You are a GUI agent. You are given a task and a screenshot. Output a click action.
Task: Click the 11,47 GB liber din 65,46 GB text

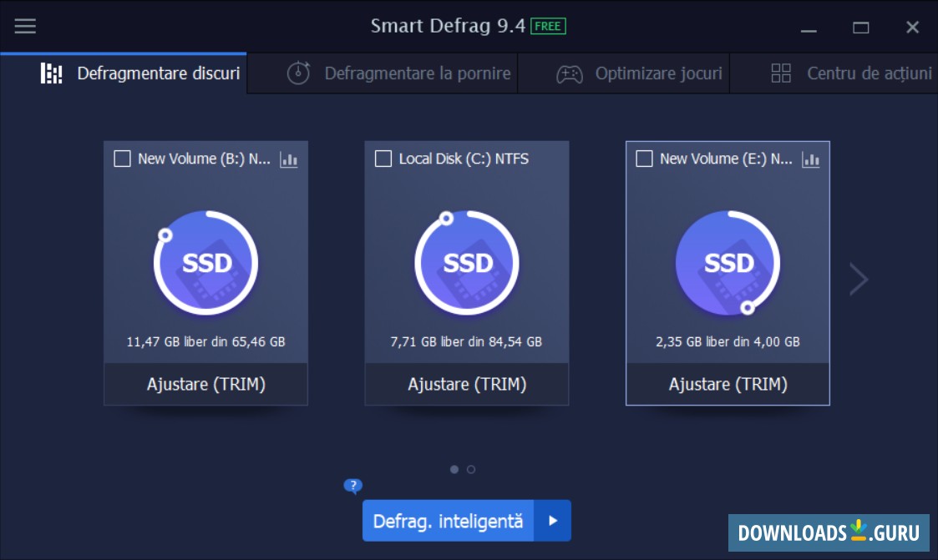(205, 342)
